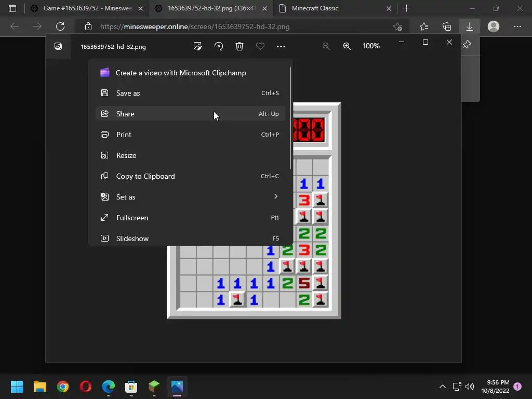Viewport: 532px width, 399px height.
Task: Open the Edge profile avatar
Action: pyautogui.click(x=494, y=26)
